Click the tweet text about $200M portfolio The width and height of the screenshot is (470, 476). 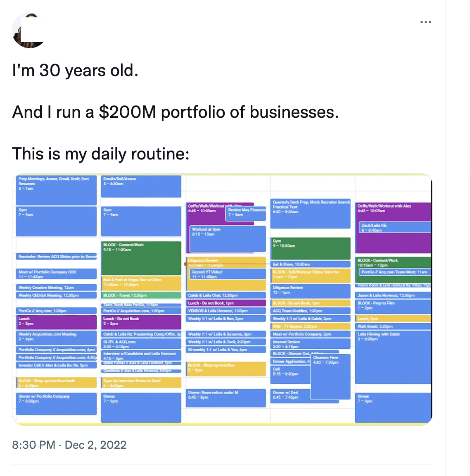[x=176, y=112]
